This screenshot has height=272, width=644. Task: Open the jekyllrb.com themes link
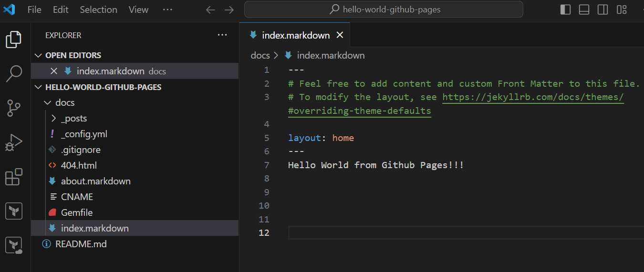pyautogui.click(x=533, y=97)
